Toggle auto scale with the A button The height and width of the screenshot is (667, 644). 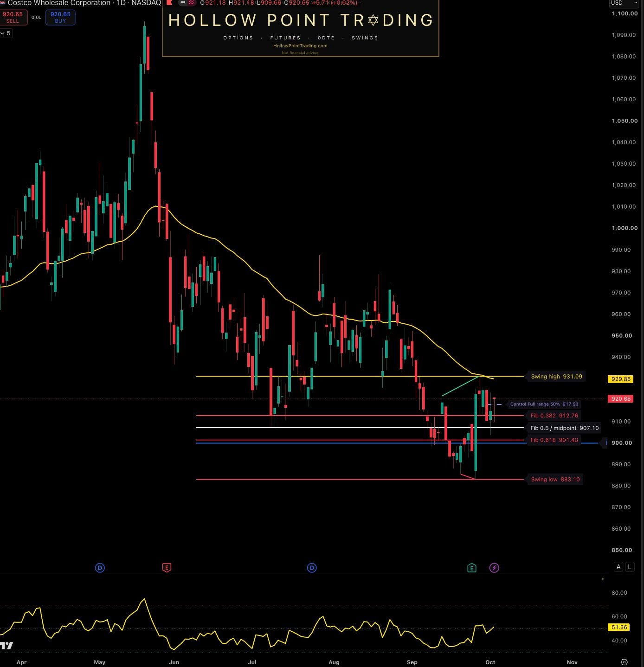618,567
